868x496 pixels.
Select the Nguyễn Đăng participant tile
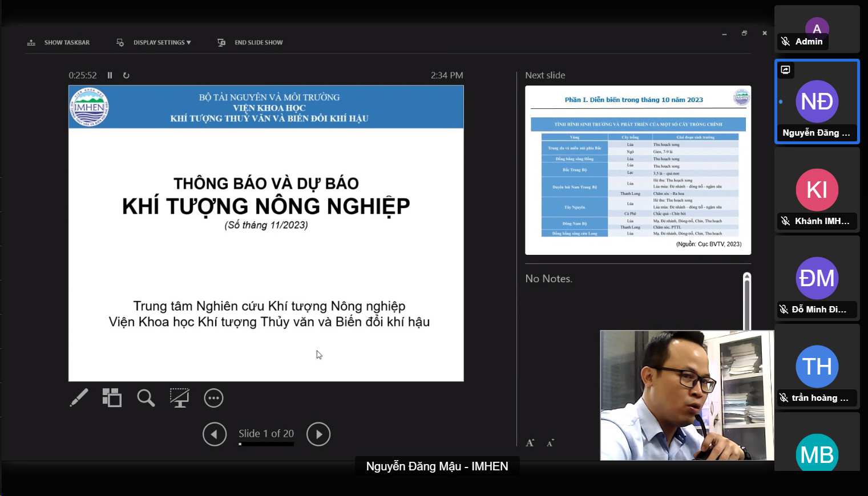click(x=817, y=101)
